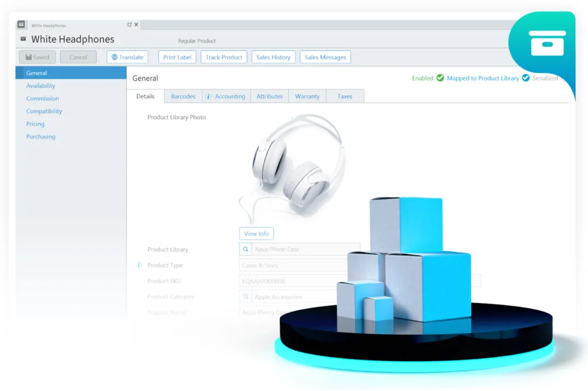Image resolution: width=588 pixels, height=391 pixels.
Task: Toggle Mapped to Product Library checkmark
Action: coord(526,78)
